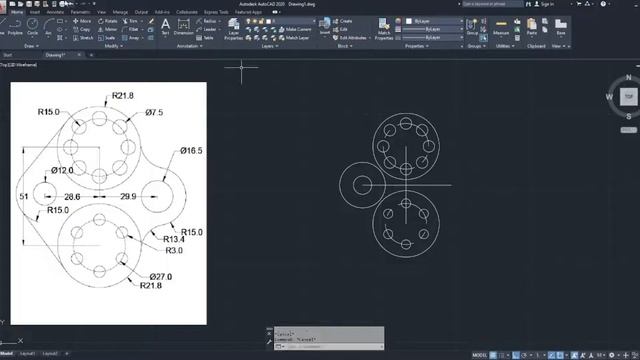Click the Insert block tool

coord(324,27)
